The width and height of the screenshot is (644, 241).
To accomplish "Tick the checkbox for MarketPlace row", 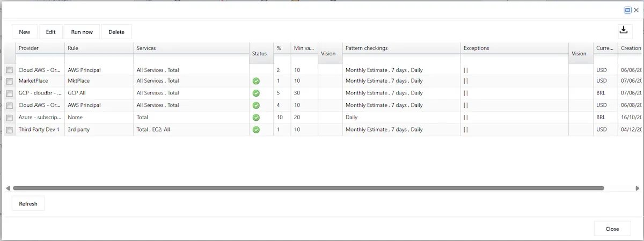I will coord(9,81).
